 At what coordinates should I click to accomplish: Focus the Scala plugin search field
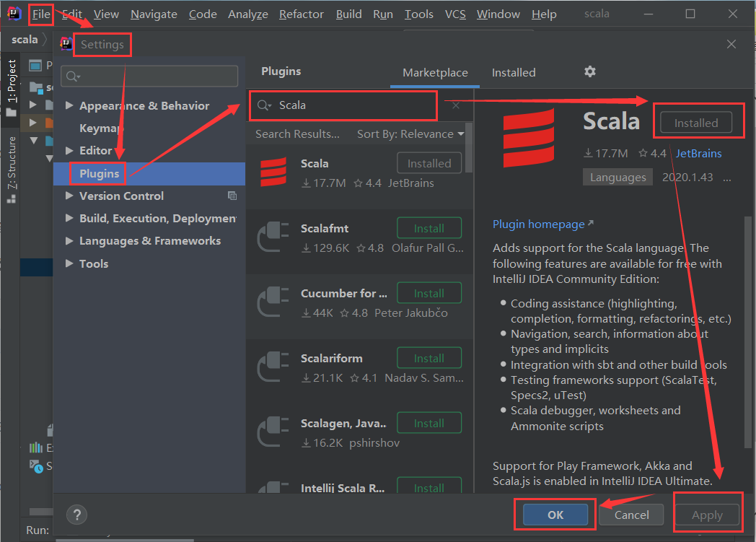point(343,105)
